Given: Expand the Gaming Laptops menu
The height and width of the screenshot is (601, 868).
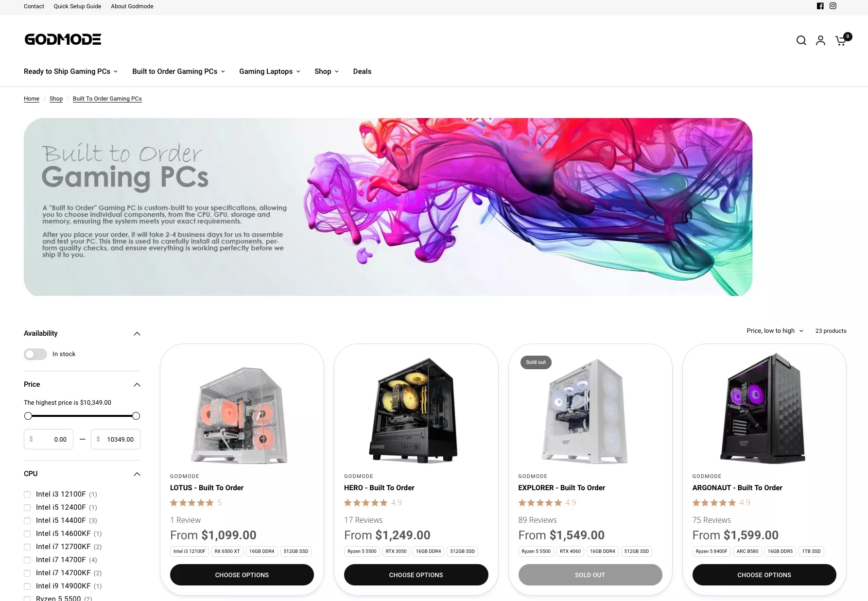Looking at the screenshot, I should coord(269,71).
